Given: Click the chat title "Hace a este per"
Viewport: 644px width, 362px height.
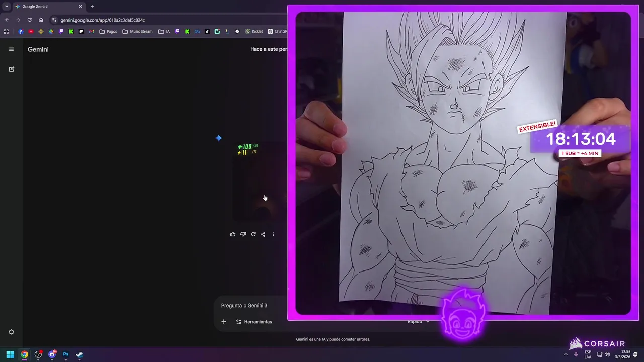Looking at the screenshot, I should [269, 49].
